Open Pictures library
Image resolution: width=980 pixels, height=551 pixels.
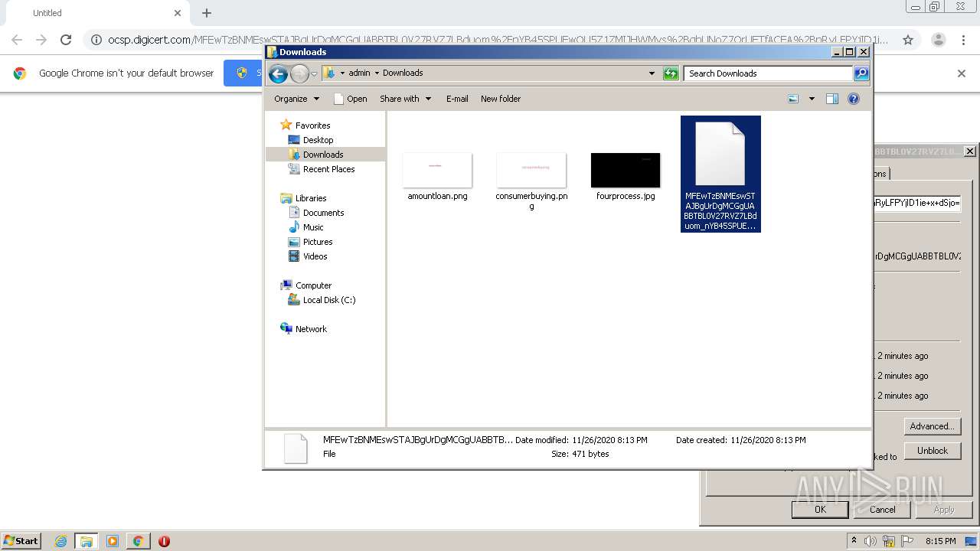(x=317, y=242)
